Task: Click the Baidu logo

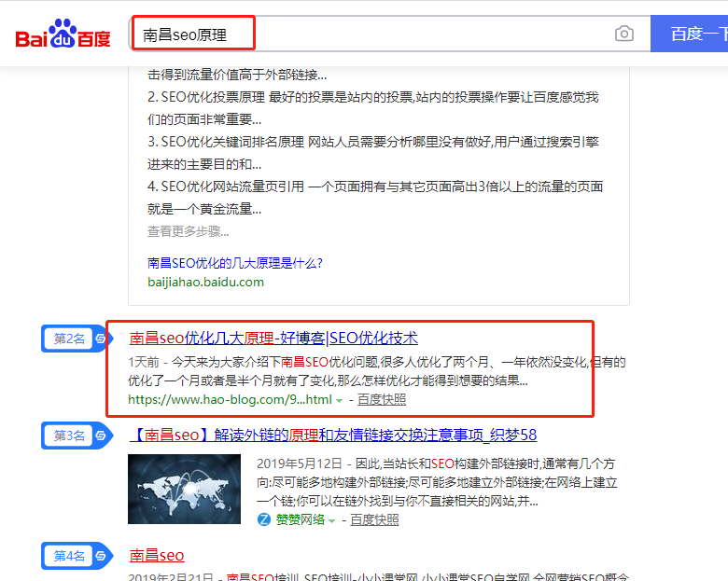Action: point(63,34)
